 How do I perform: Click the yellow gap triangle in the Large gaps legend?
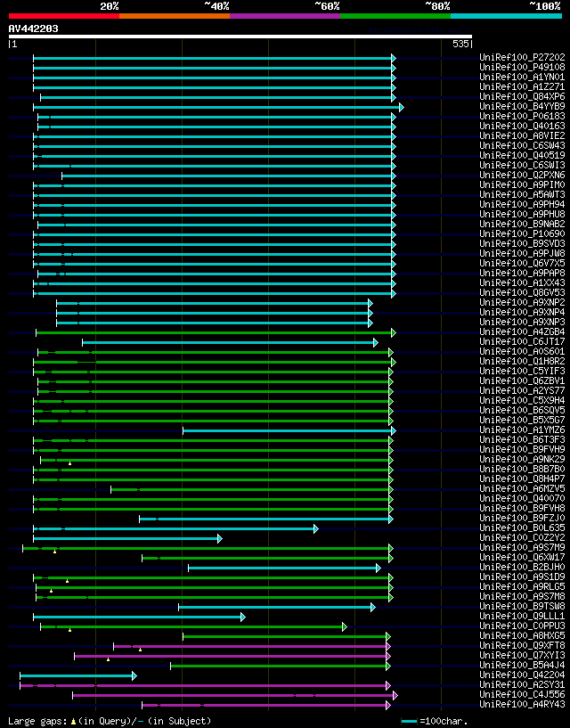tap(73, 722)
